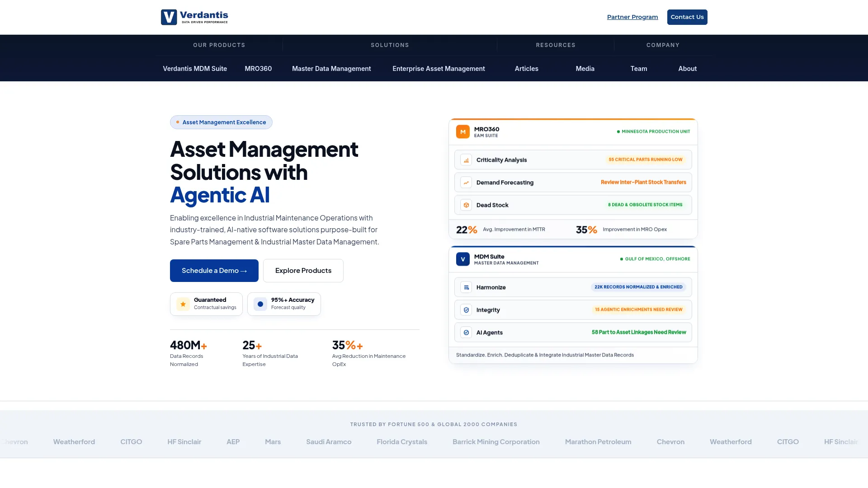This screenshot has height=488, width=868.
Task: Click the Explore Products button
Action: [x=303, y=271]
